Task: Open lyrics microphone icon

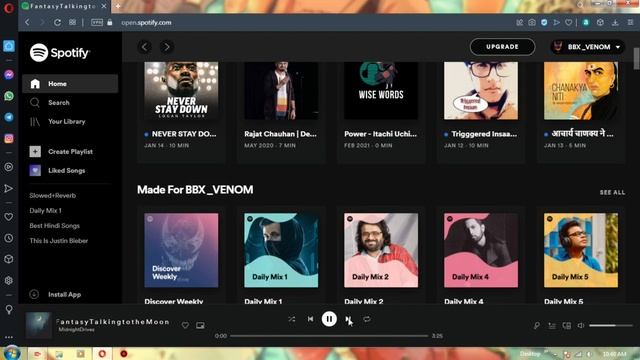Action: (537, 325)
